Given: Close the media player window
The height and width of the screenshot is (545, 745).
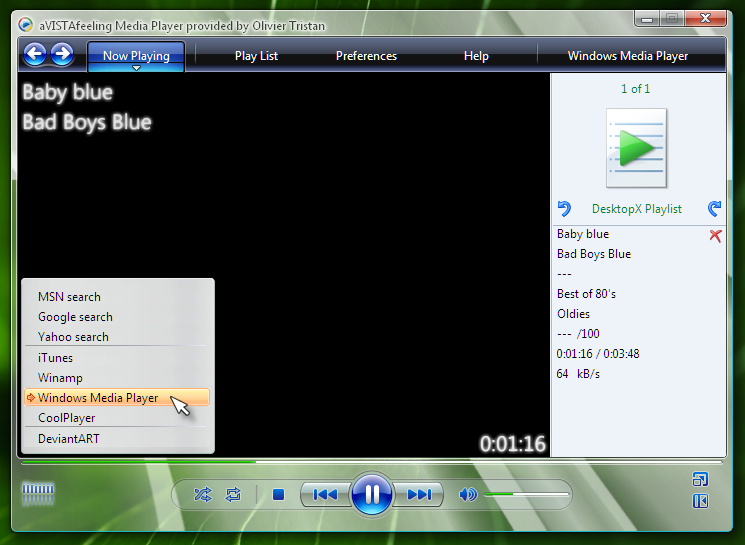Looking at the screenshot, I should 706,19.
